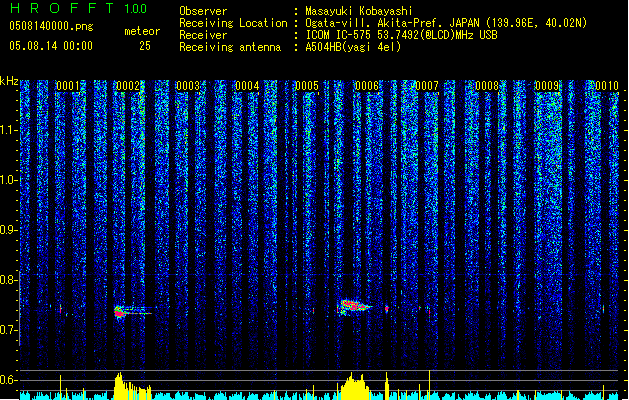
Task: Click the 'Receiver' field label
Action: point(203,35)
